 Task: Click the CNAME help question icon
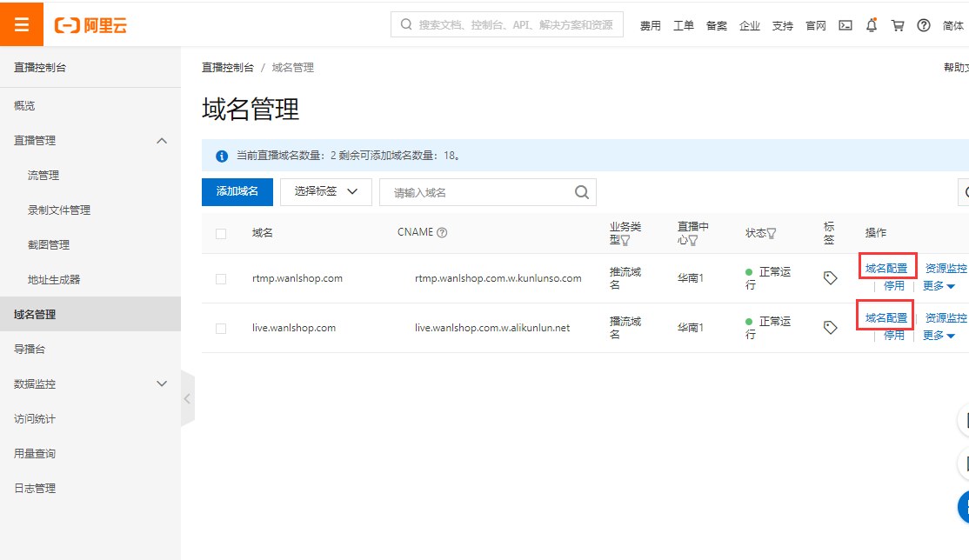pos(442,232)
